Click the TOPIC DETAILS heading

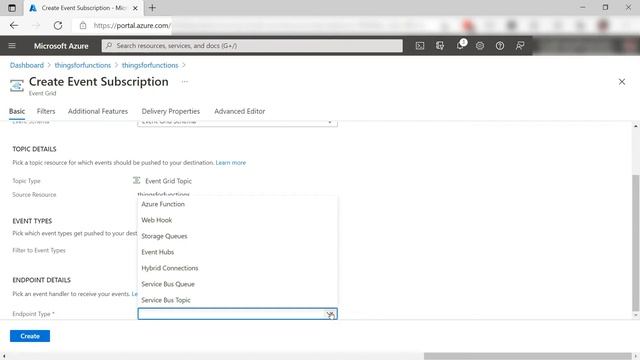(x=34, y=149)
